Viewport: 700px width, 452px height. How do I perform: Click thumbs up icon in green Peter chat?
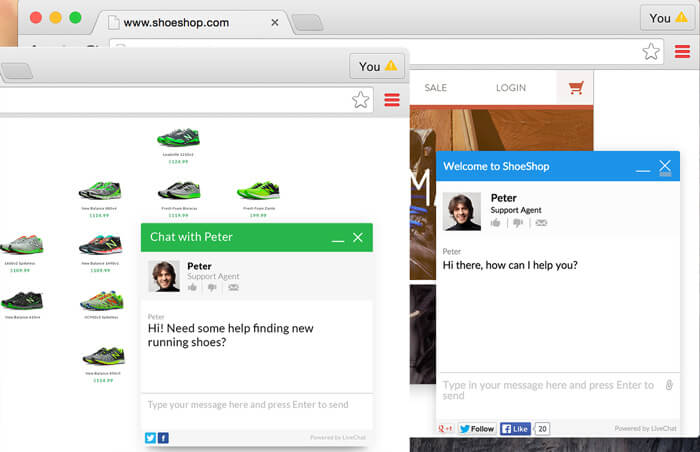[x=192, y=287]
